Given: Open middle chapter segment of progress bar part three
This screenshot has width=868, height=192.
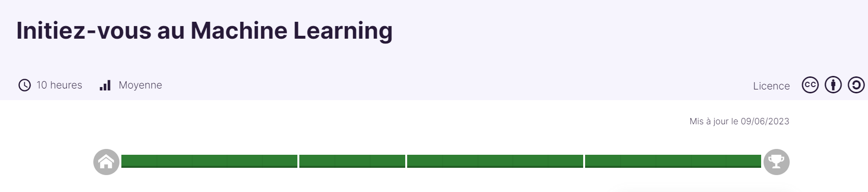Looking at the screenshot, I should click(x=495, y=161).
